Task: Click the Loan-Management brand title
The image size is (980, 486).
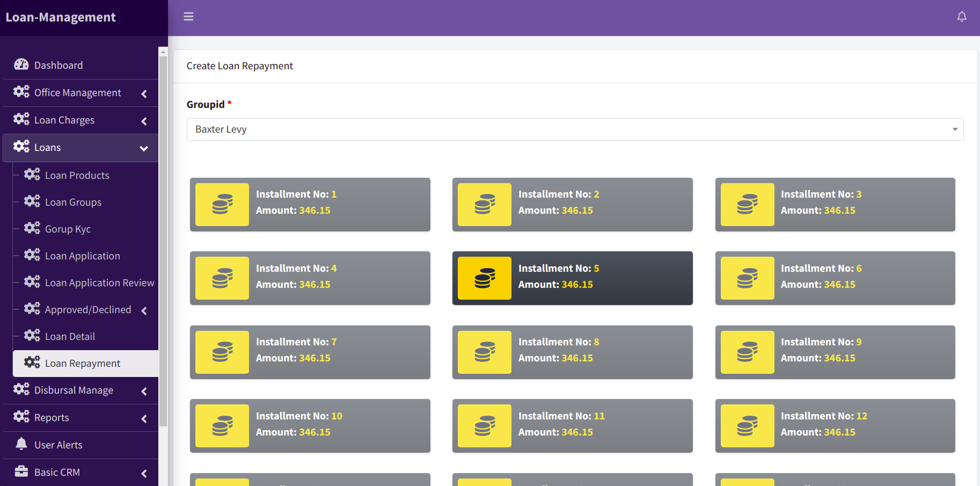Action: click(61, 17)
